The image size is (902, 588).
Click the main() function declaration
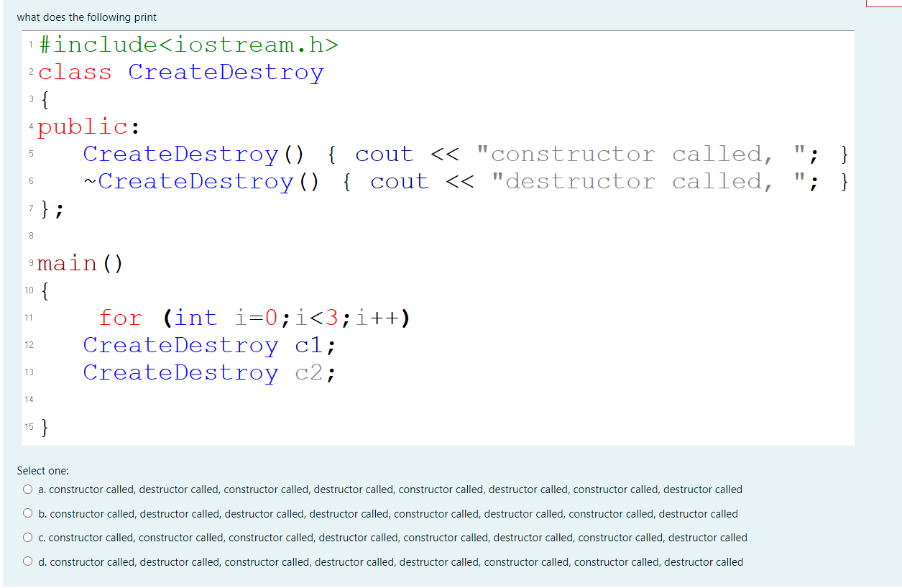coord(80,263)
